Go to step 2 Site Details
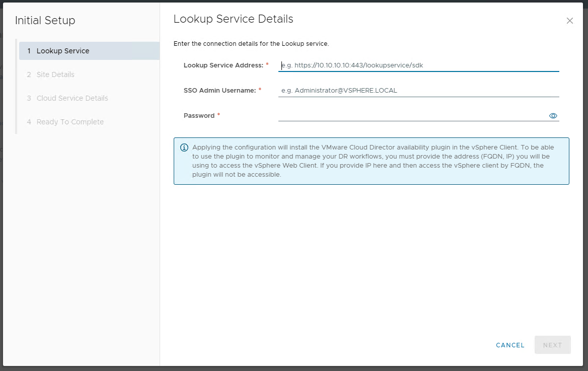588x371 pixels. [x=55, y=75]
